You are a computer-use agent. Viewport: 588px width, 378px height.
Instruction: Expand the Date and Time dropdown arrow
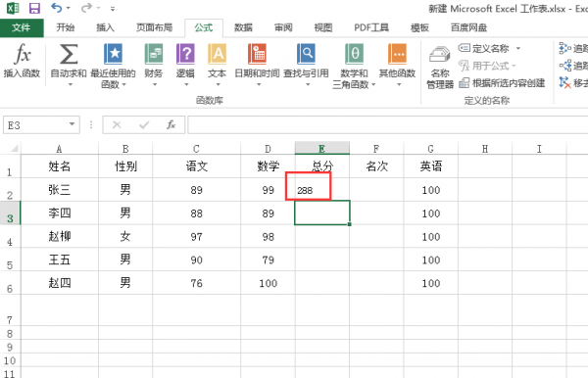point(259,84)
